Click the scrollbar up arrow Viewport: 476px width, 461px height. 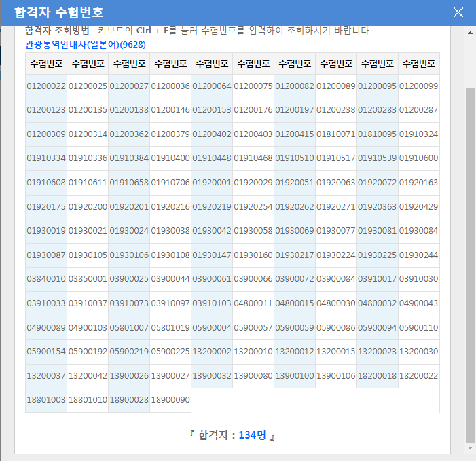pyautogui.click(x=470, y=33)
